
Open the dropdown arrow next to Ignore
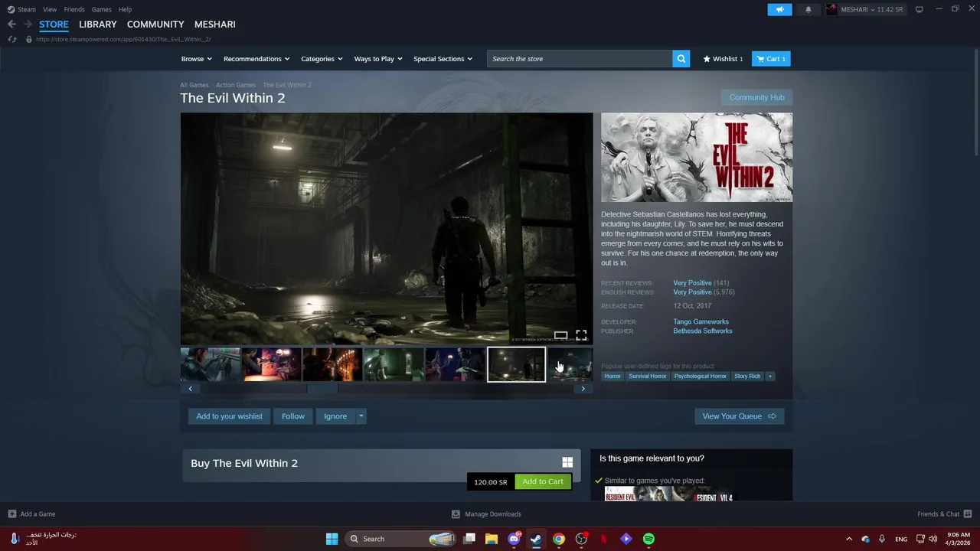[361, 416]
